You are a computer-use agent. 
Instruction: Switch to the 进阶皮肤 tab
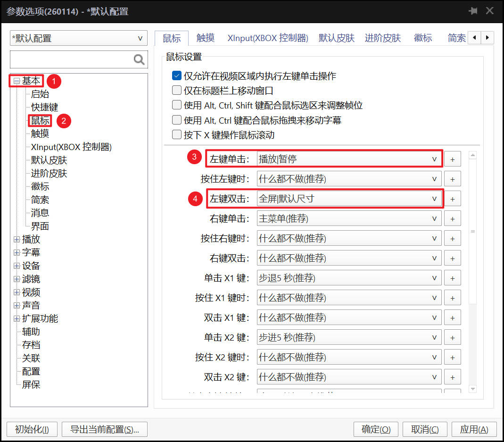pyautogui.click(x=382, y=38)
